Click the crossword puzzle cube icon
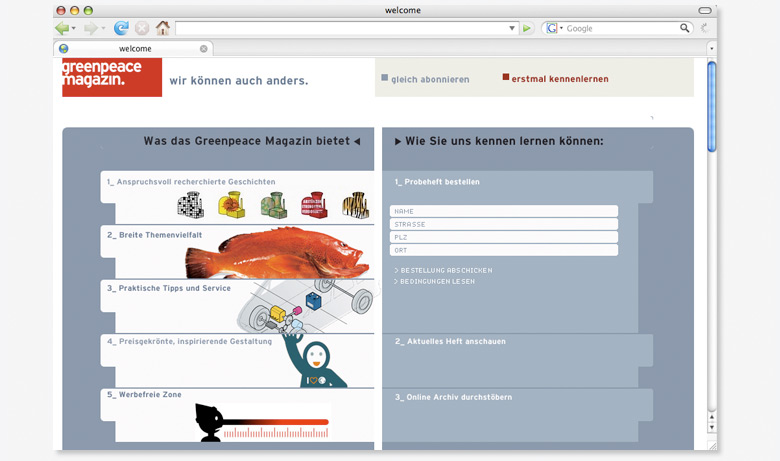The image size is (780, 461). [191, 205]
